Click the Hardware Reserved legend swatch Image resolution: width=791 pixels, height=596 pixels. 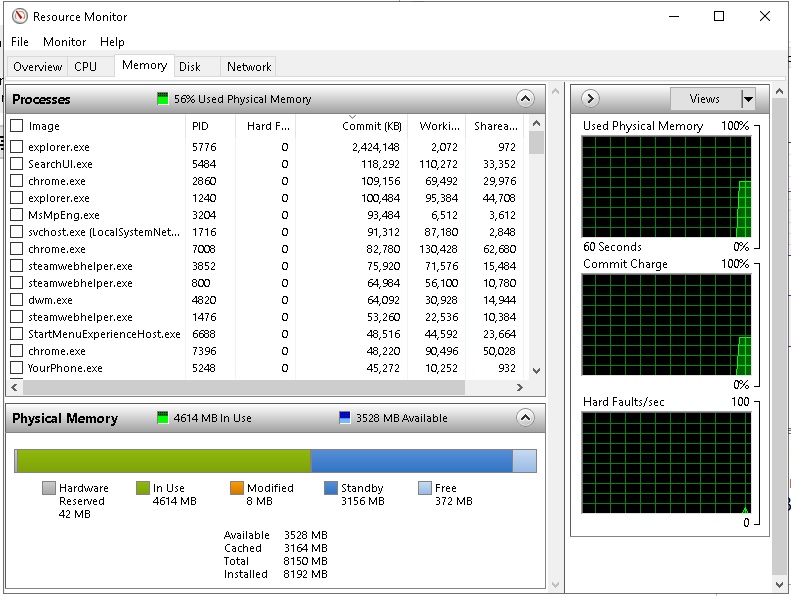click(x=49, y=488)
